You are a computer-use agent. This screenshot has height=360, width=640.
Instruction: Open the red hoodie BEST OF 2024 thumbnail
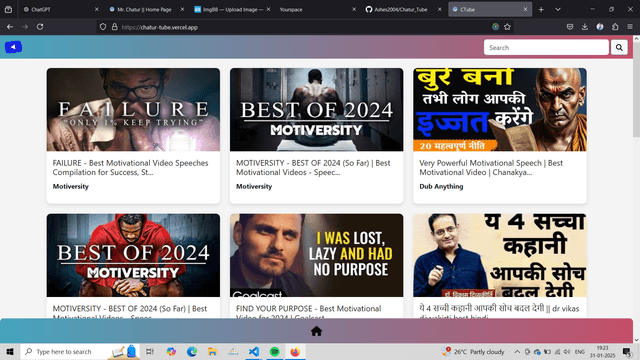tap(133, 255)
